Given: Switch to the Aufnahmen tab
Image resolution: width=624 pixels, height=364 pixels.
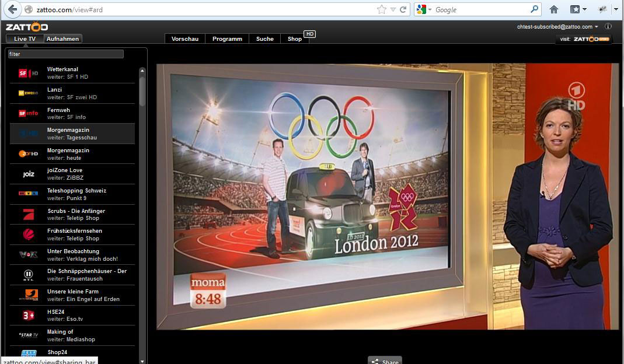Looking at the screenshot, I should pos(62,38).
